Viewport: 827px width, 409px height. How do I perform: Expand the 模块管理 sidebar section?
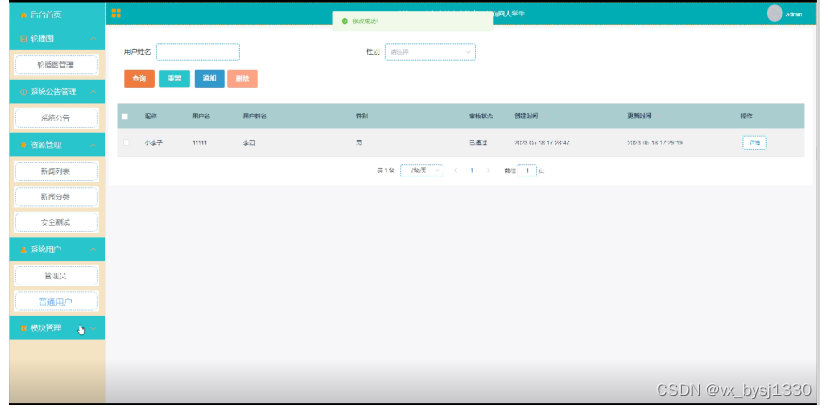(x=93, y=328)
